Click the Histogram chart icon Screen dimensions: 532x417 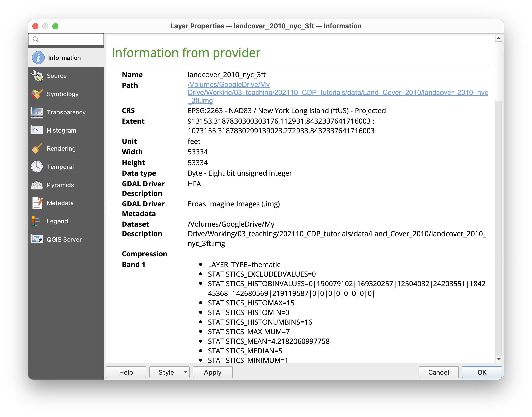pyautogui.click(x=37, y=130)
